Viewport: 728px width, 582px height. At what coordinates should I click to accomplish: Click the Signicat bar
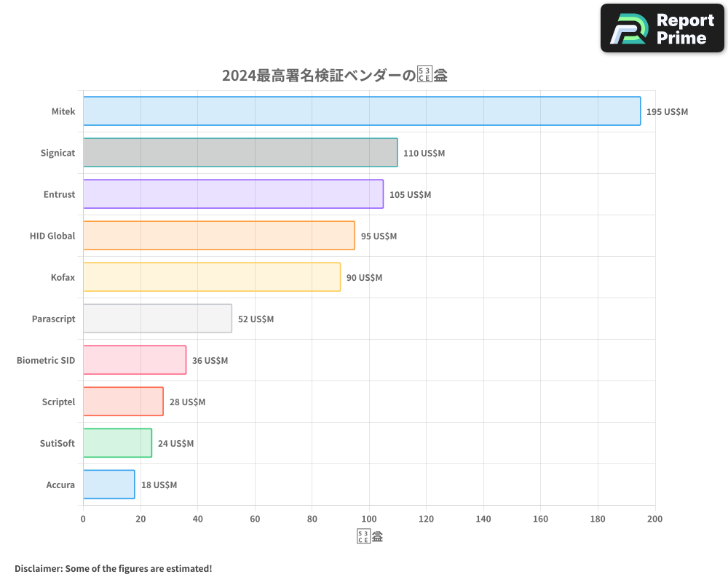[240, 153]
